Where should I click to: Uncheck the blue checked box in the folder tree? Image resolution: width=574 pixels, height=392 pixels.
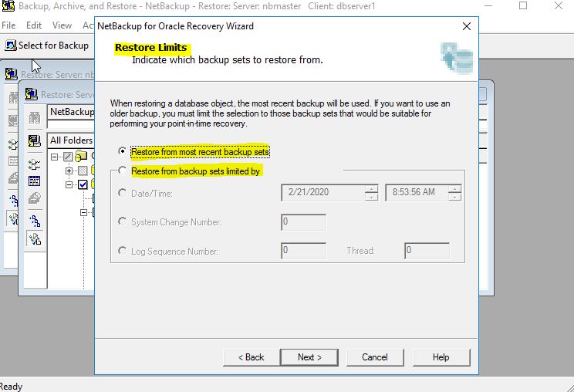click(83, 184)
